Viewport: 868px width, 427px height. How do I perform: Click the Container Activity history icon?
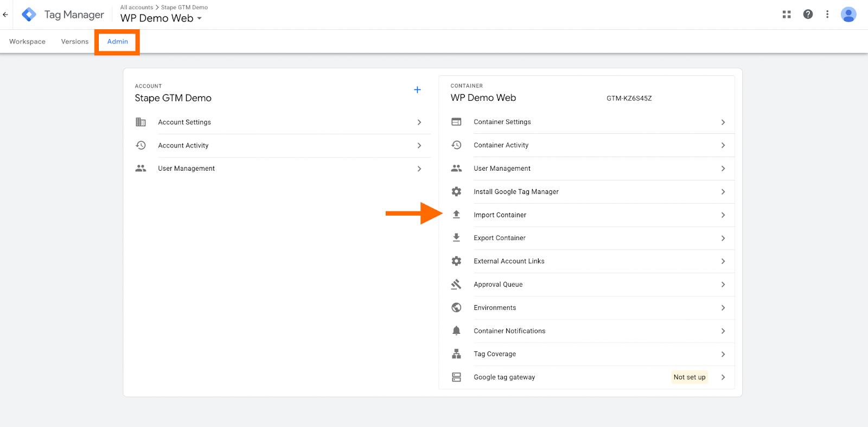pyautogui.click(x=456, y=145)
